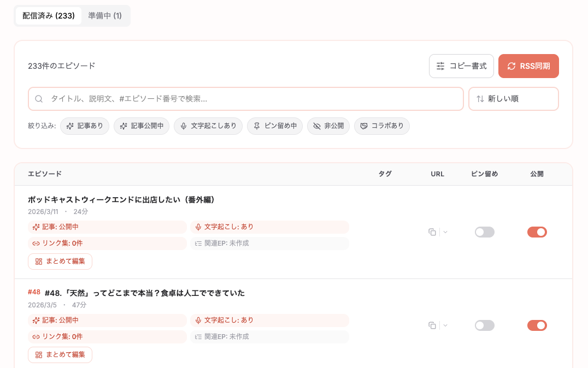Screen dimensions: 588x368
Task: Click the crossed-eye icon on 非公開 filter
Action: click(x=316, y=126)
